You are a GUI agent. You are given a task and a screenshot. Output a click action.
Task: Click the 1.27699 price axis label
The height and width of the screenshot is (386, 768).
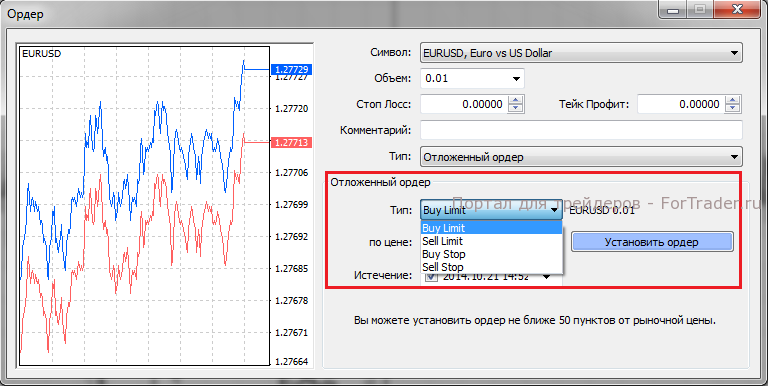[x=292, y=204]
